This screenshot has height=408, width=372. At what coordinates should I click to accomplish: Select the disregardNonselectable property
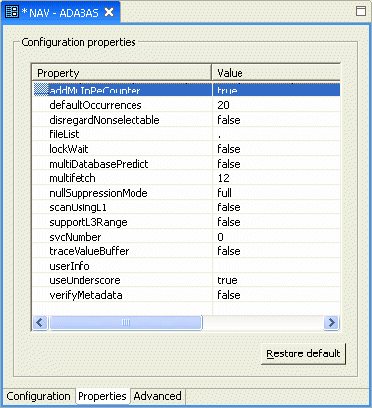(104, 120)
